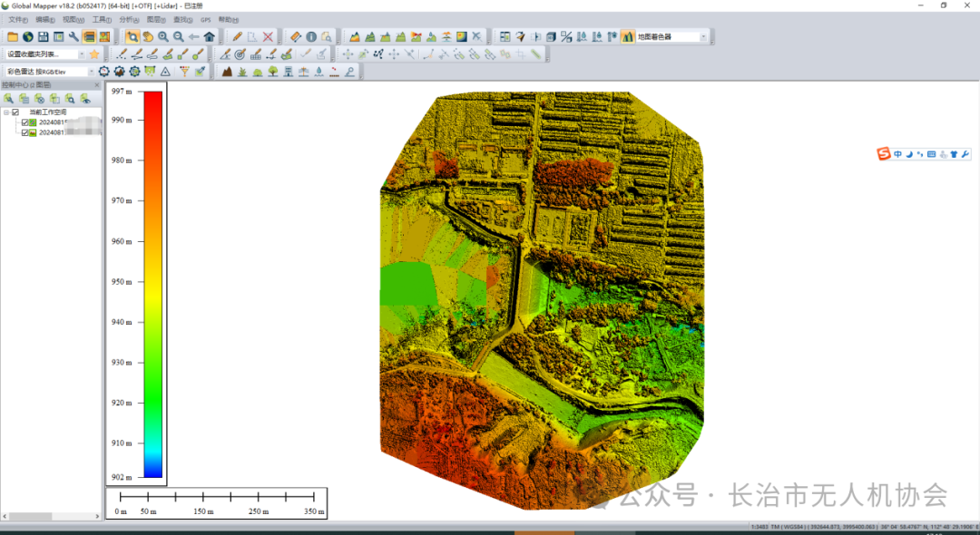
Task: Classify as high vegetation using the tree icon
Action: [x=273, y=72]
